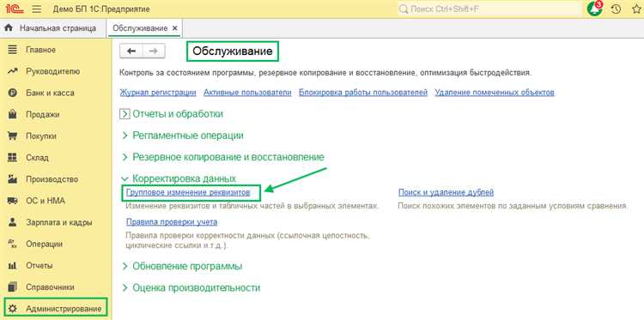
Task: Click the back arrow button
Action: click(131, 51)
